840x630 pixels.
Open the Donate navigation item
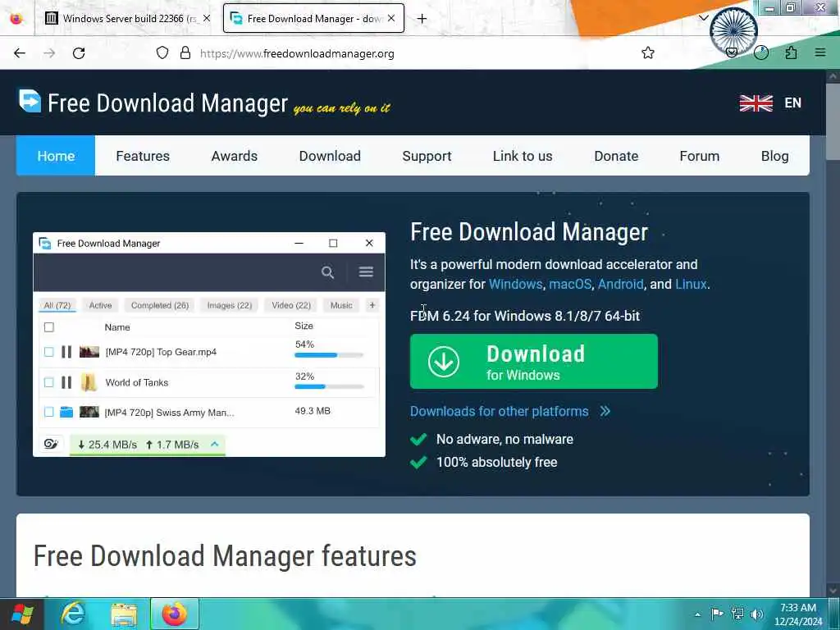(x=616, y=156)
